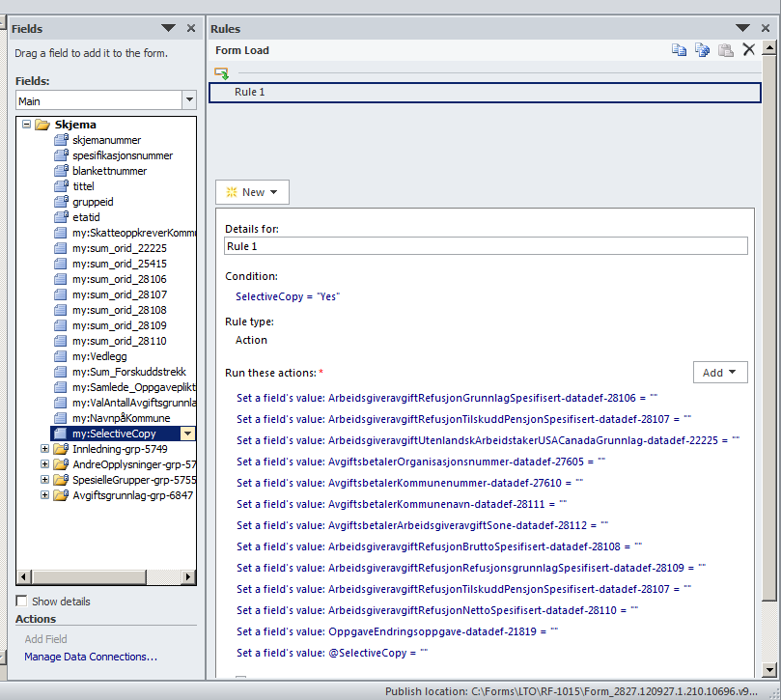Viewport: 781px width, 700px height.
Task: Click the skjemanummer field icon
Action: click(x=61, y=139)
